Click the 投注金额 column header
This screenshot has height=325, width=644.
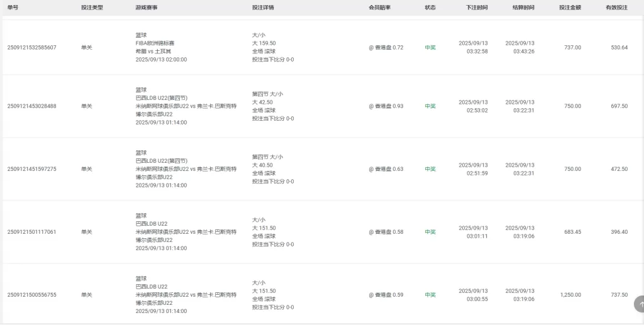(x=570, y=8)
